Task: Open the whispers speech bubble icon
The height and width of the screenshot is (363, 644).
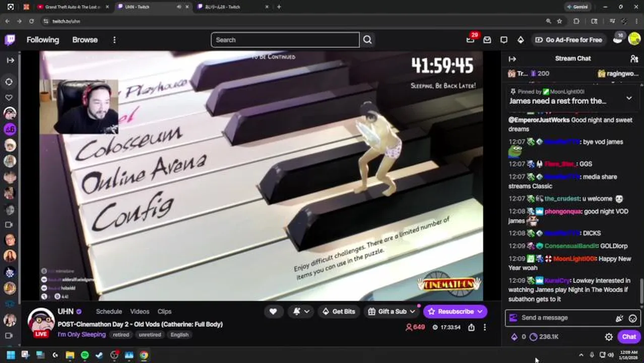Action: tap(504, 40)
